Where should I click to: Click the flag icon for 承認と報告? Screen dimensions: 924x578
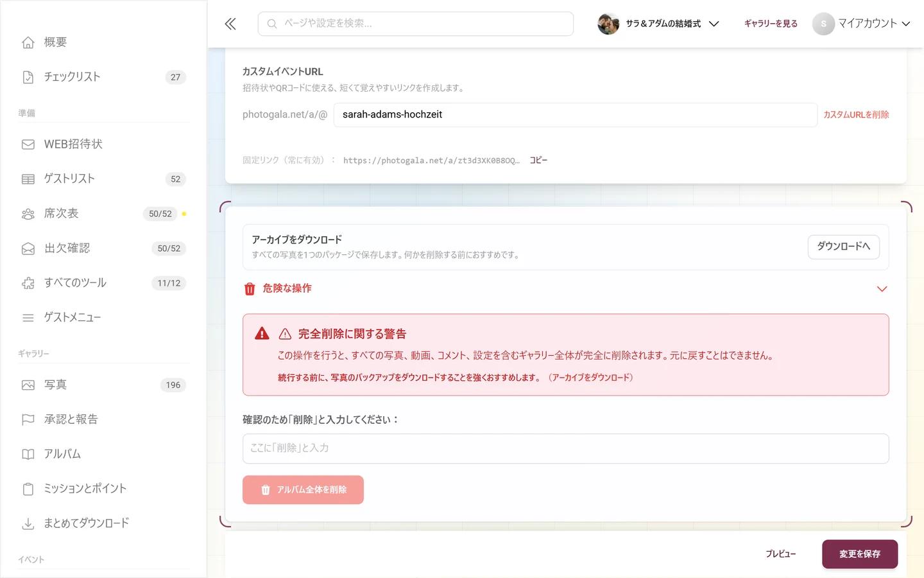click(x=28, y=420)
